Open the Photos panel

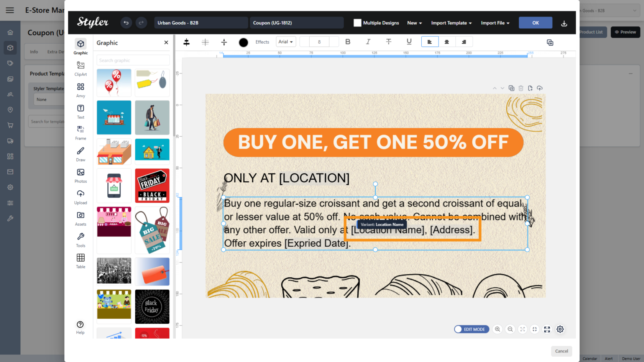click(x=80, y=175)
